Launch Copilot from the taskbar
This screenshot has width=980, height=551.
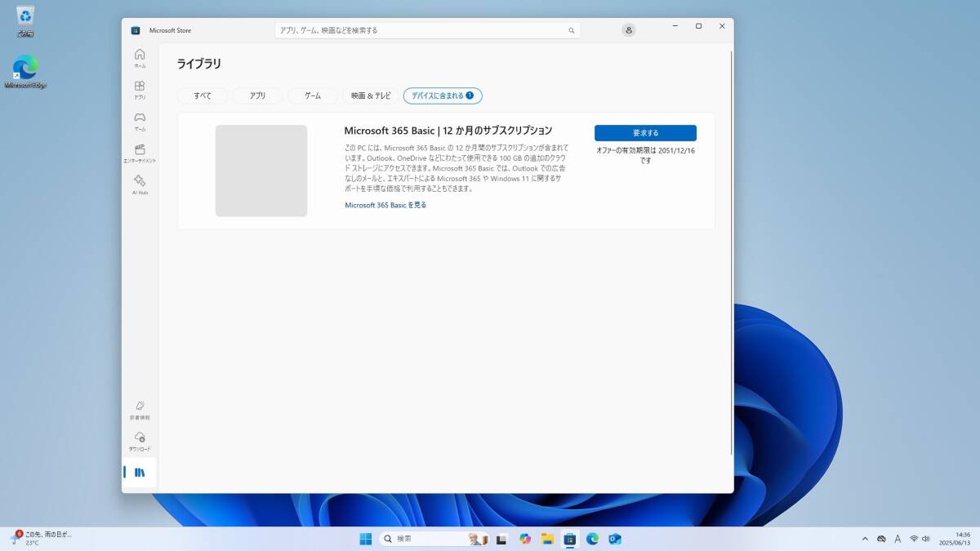(525, 539)
